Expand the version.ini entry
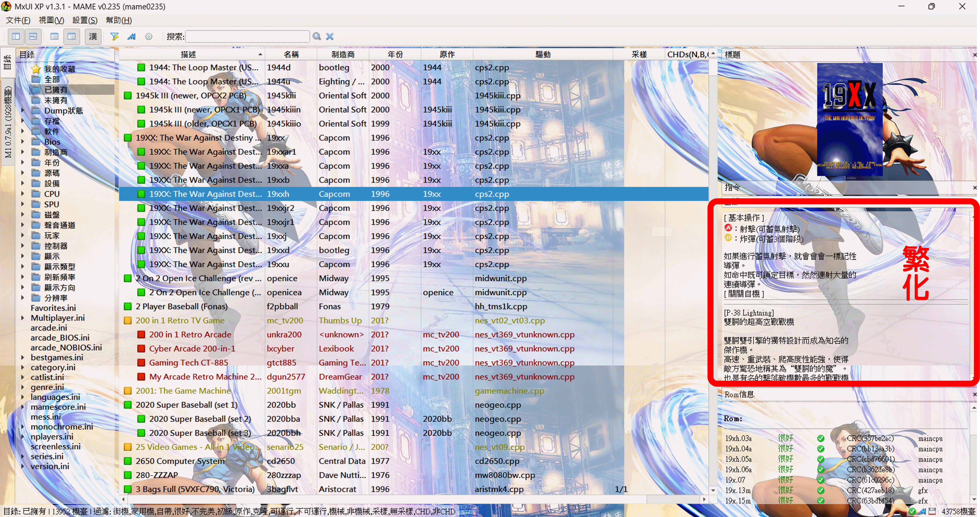 [x=22, y=466]
